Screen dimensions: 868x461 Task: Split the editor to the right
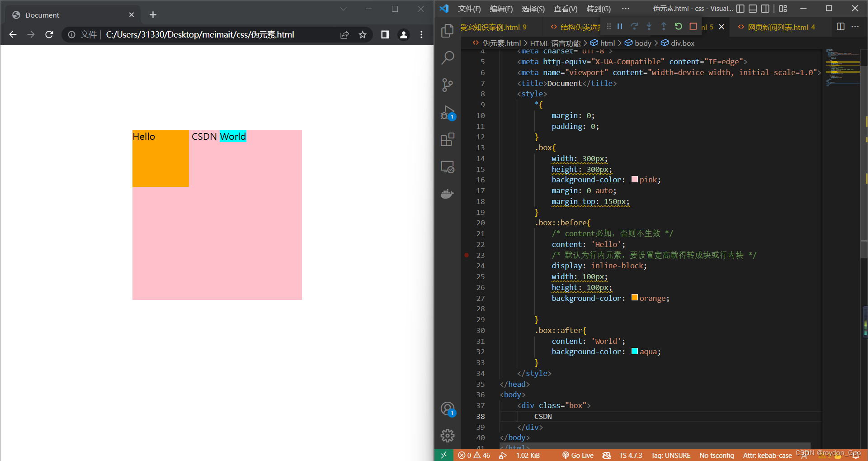pyautogui.click(x=840, y=27)
